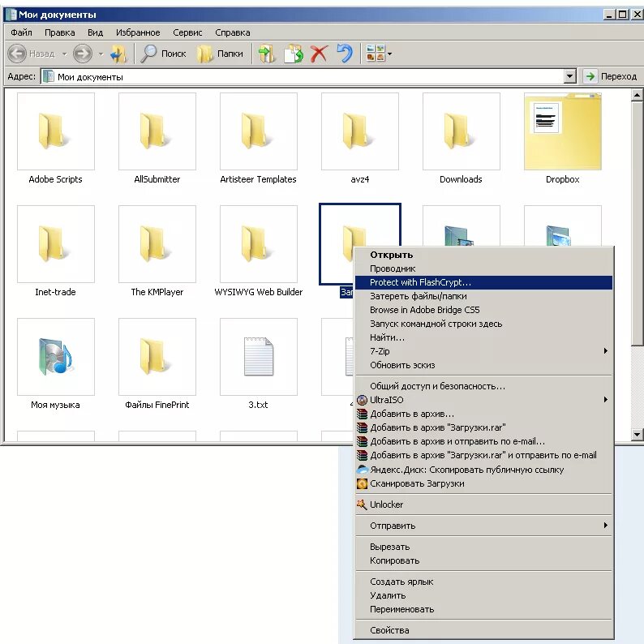Image resolution: width=644 pixels, height=644 pixels.
Task: Choose Затереть файлы/папки
Action: coord(484,296)
